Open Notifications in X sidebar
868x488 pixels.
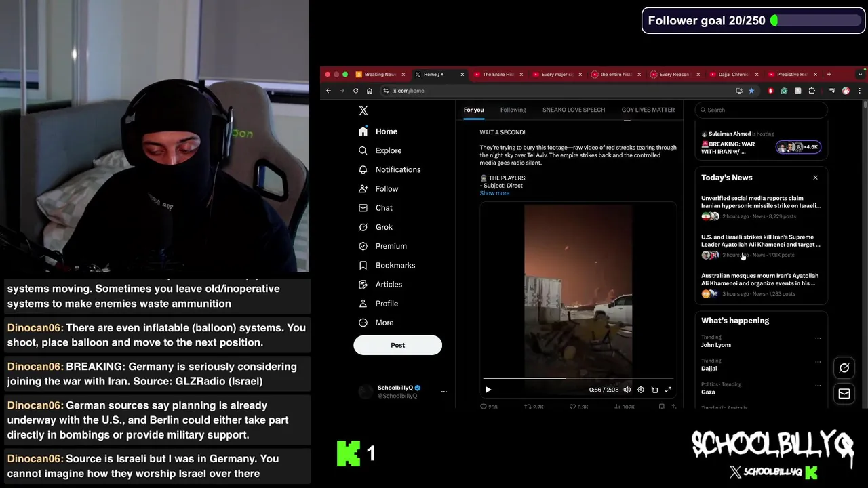click(x=389, y=169)
